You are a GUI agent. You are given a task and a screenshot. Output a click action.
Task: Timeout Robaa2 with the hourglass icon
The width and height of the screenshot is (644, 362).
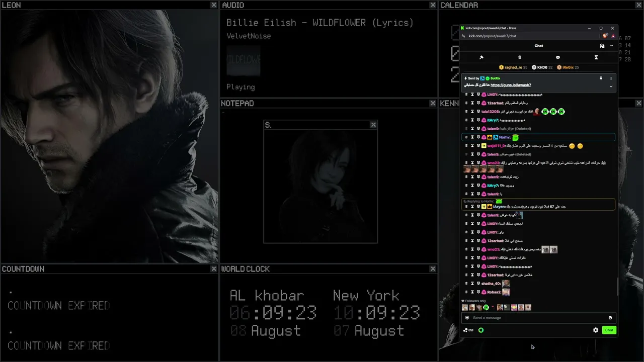point(472,292)
